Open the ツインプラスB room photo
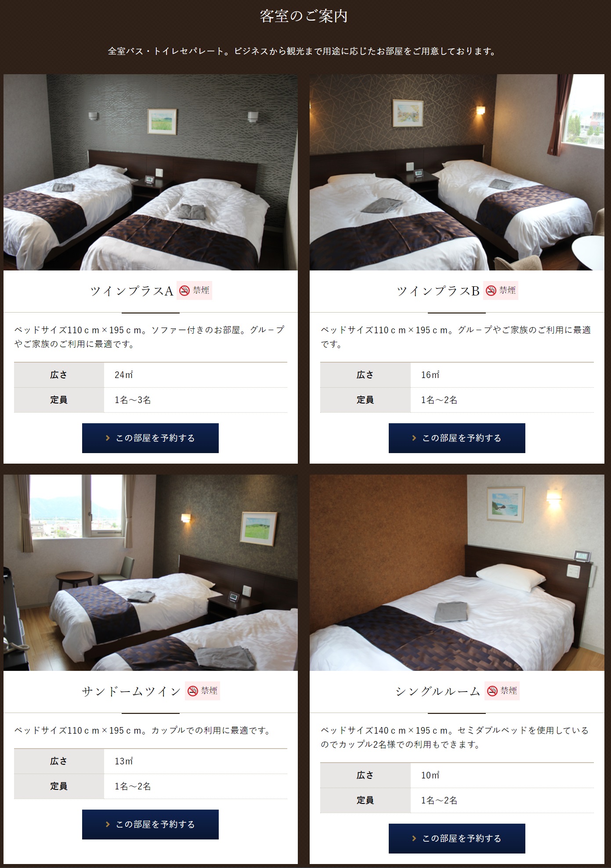 coord(457,172)
